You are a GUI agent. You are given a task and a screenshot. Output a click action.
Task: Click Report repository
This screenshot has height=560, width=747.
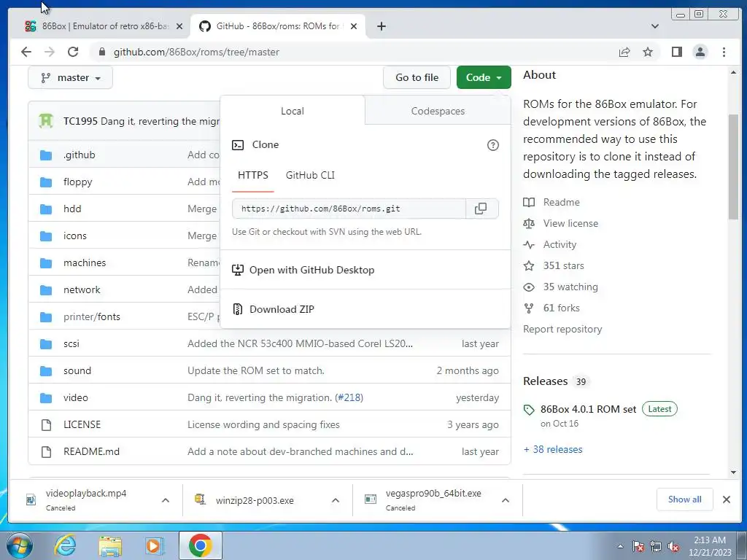point(562,330)
